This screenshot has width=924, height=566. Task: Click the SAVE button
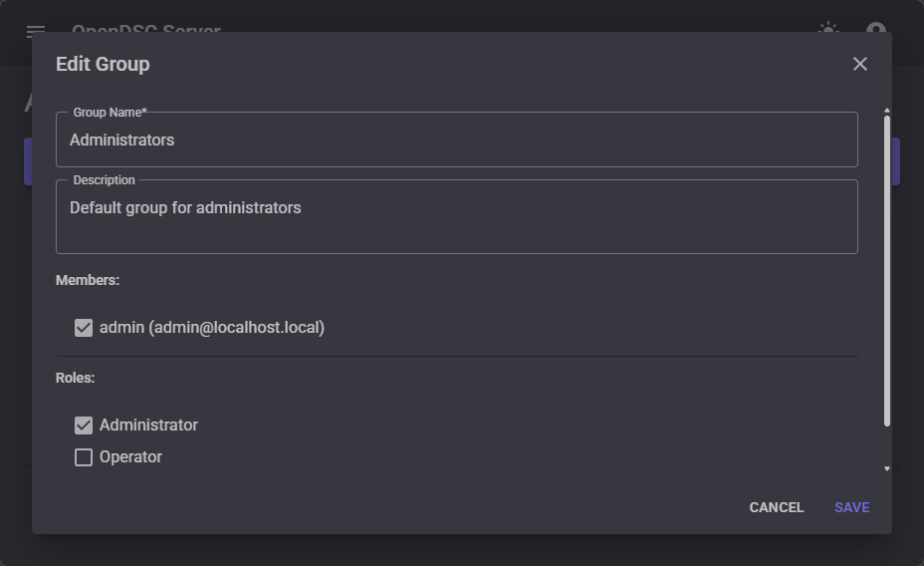tap(851, 507)
